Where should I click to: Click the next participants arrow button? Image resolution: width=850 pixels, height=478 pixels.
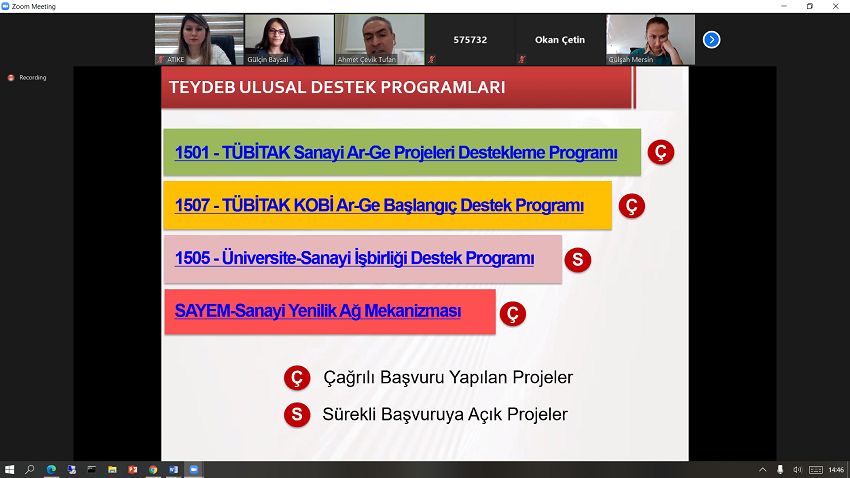point(711,40)
